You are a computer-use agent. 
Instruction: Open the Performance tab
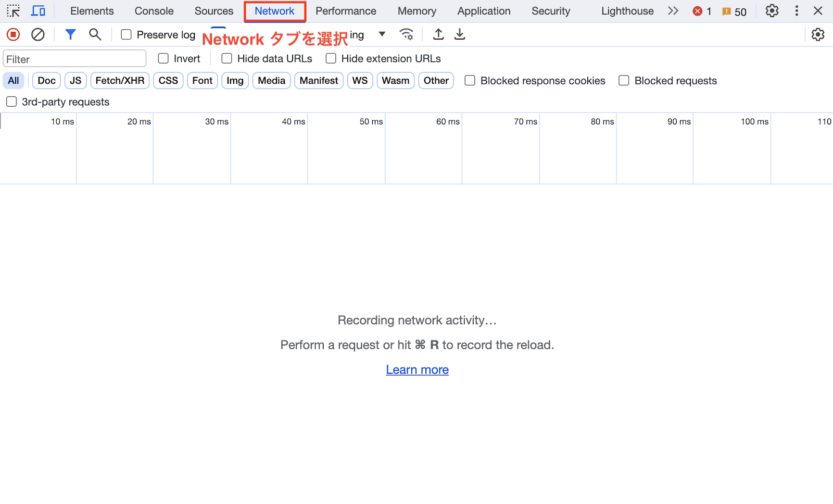pos(346,11)
